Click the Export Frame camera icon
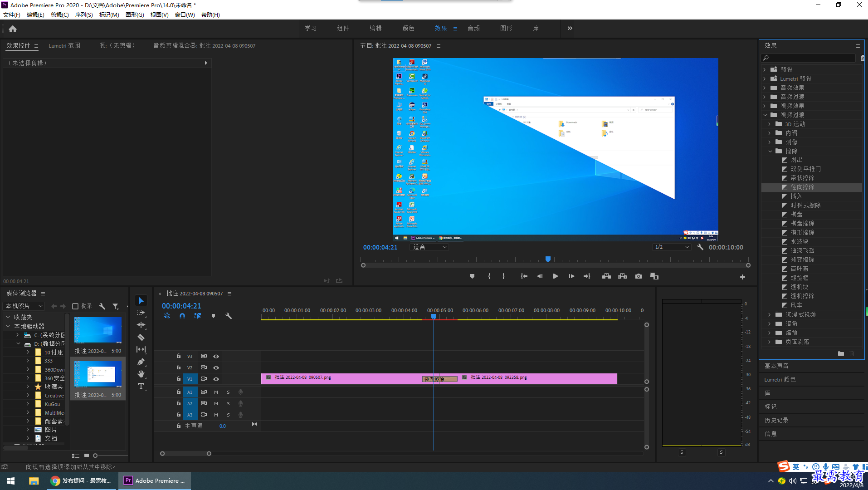The width and height of the screenshot is (868, 490). tap(639, 276)
